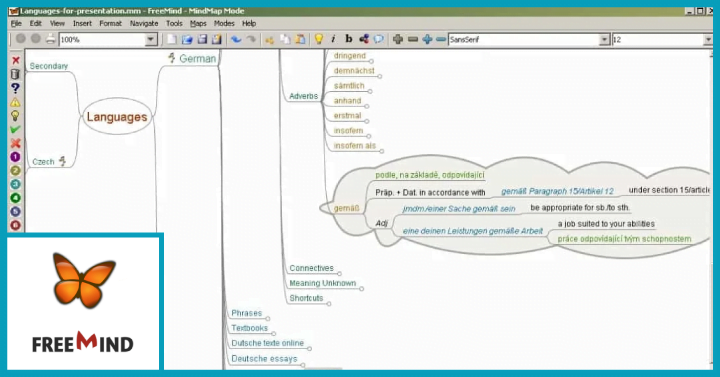Create a new mind map file
The image size is (720, 377).
[x=172, y=39]
